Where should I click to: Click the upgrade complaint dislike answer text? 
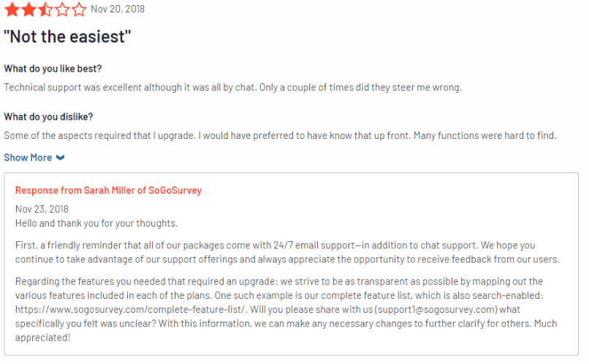tap(280, 136)
